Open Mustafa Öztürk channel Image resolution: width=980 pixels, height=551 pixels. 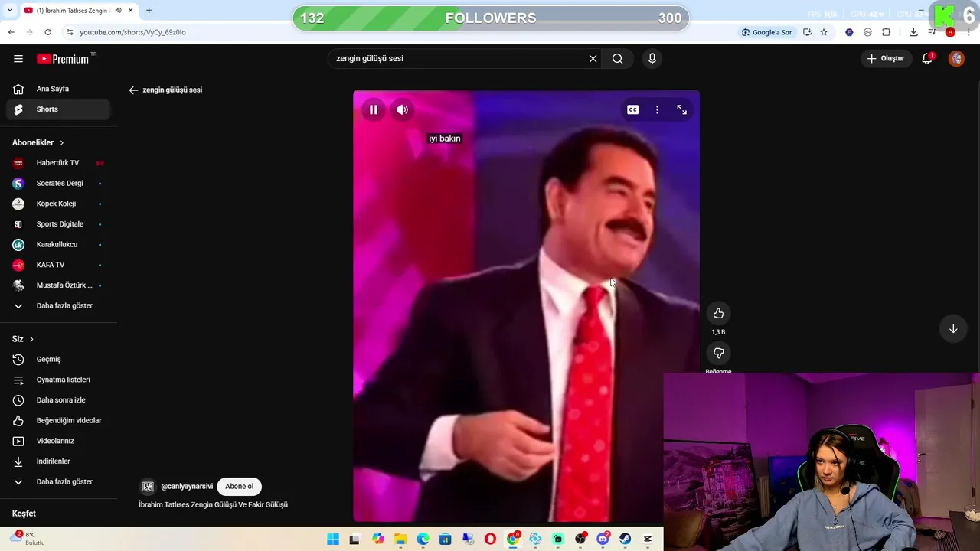[x=58, y=285]
